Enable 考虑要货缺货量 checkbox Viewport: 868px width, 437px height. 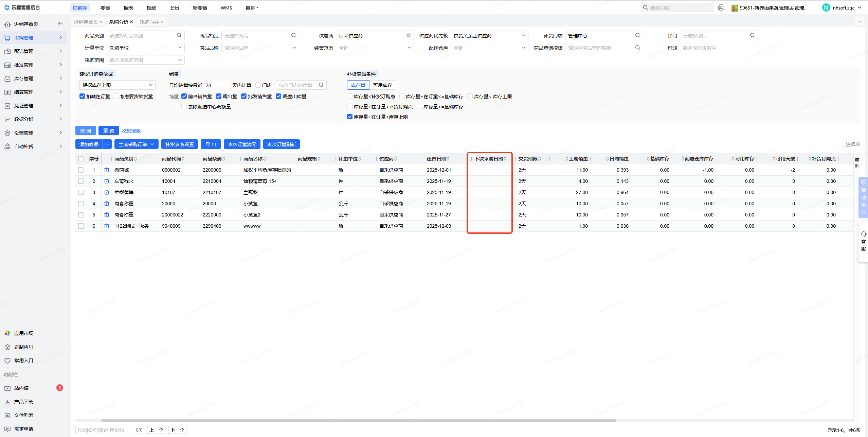pos(116,96)
